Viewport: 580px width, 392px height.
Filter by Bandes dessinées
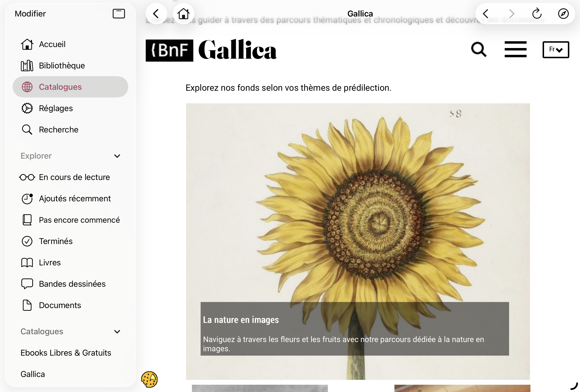[70, 284]
